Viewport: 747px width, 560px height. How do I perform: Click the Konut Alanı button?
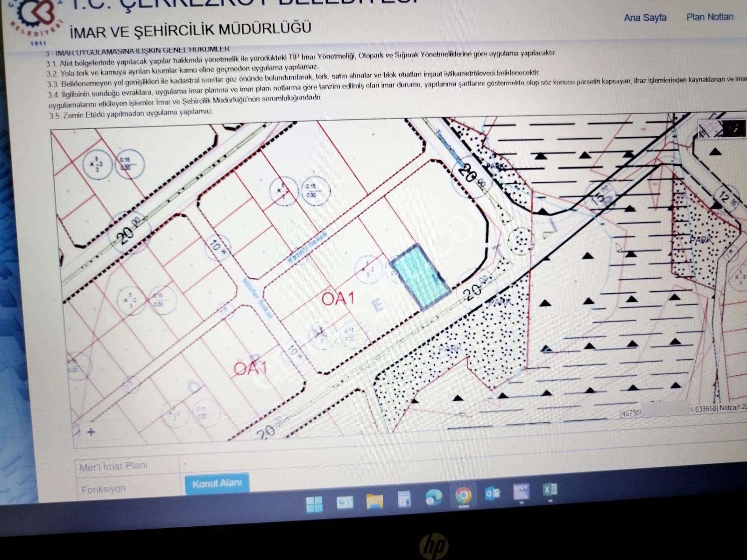[218, 484]
